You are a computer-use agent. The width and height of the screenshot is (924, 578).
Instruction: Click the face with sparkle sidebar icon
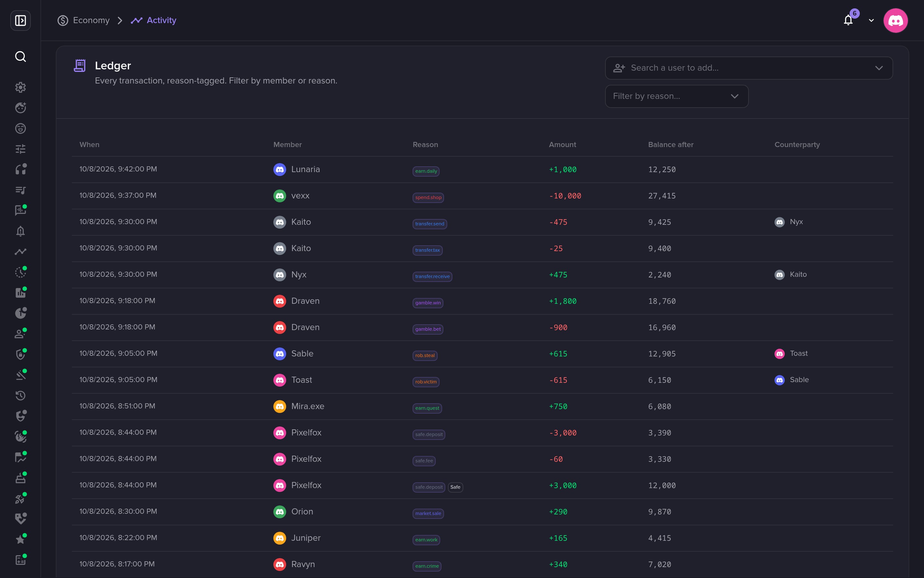[20, 108]
